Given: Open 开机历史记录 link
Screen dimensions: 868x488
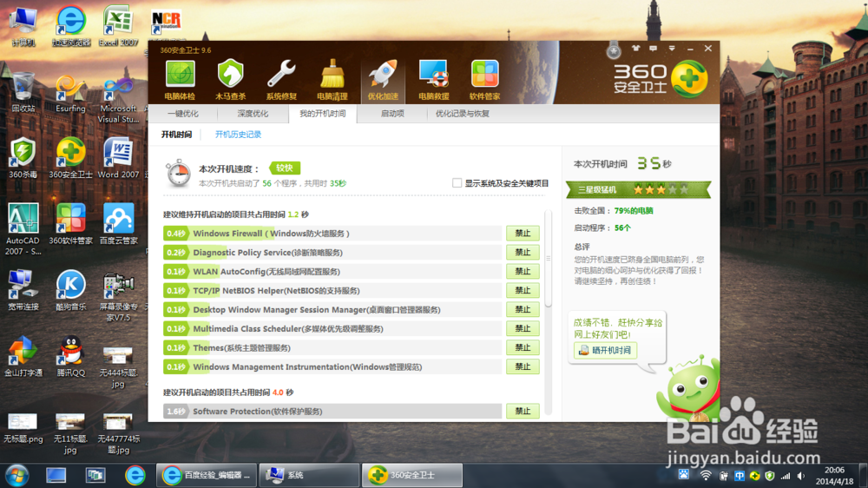Looking at the screenshot, I should [238, 135].
